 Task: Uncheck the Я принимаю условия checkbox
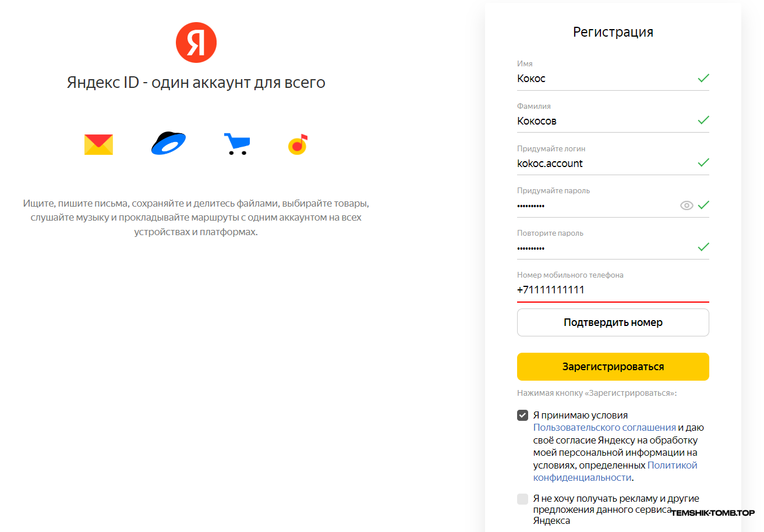(522, 416)
